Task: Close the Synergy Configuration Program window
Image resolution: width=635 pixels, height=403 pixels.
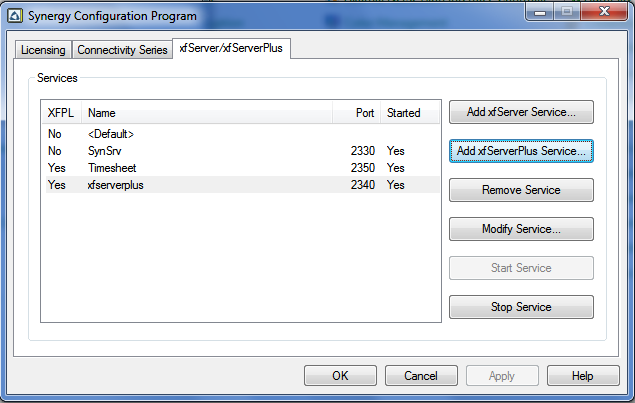Action: [604, 11]
